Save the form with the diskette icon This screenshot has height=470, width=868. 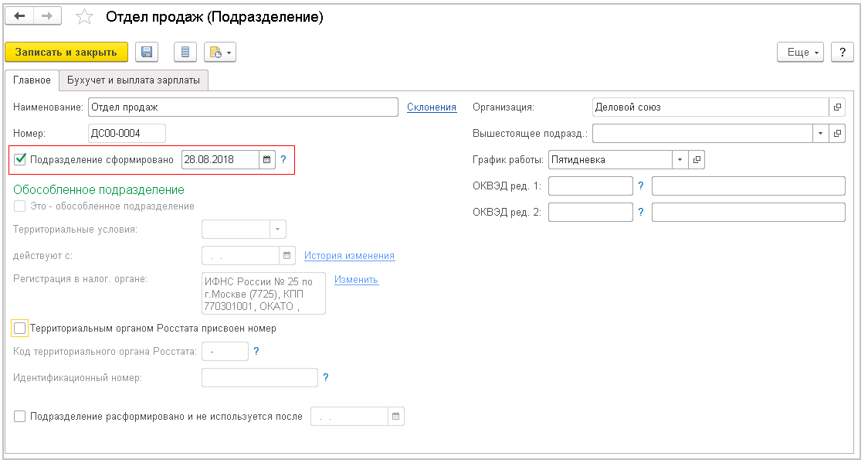coord(146,52)
